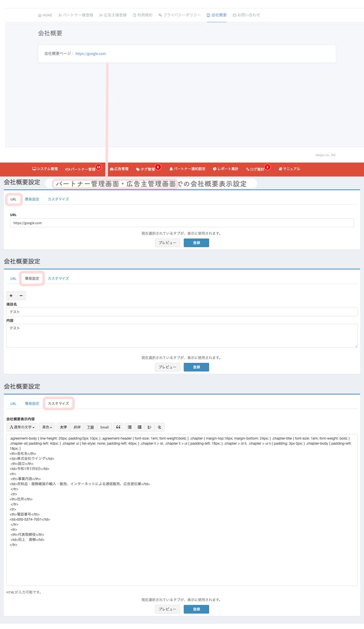Viewport: 364px width, 629px height.
Task: Click the highlighted カスタマイズ tab above the editor
Action: click(x=58, y=404)
